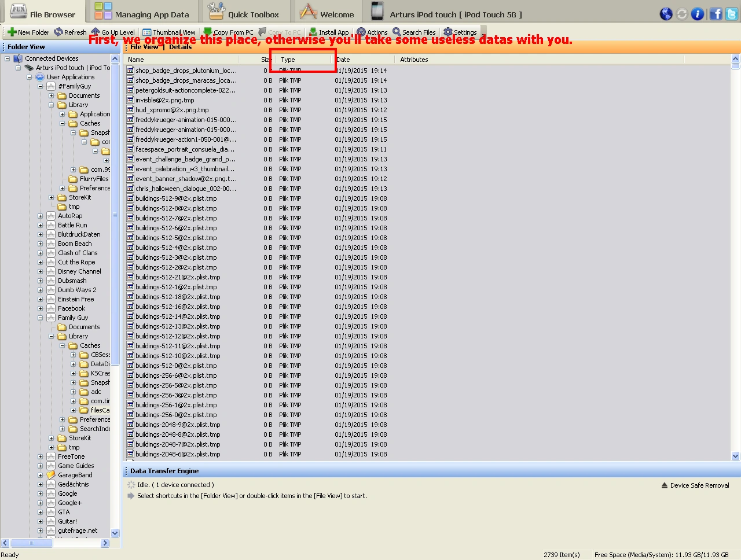Open the Twitter icon in the header

coord(732,14)
